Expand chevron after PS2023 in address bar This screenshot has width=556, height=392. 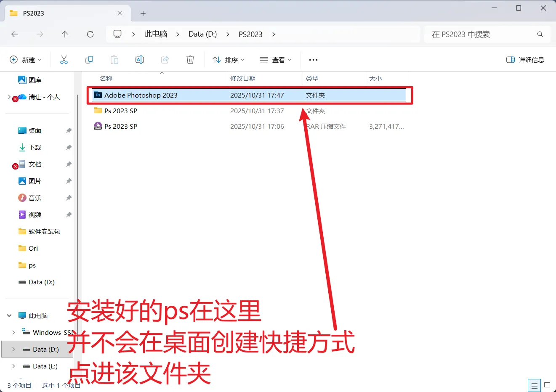[x=274, y=34]
